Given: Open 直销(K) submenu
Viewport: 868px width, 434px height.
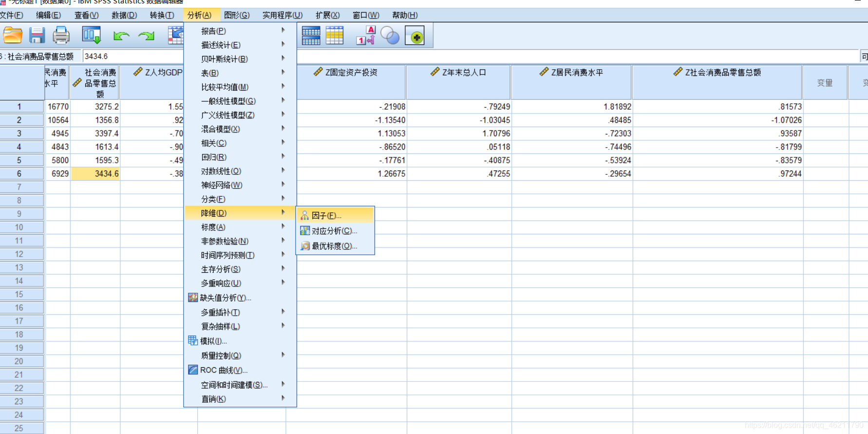Looking at the screenshot, I should pyautogui.click(x=240, y=399).
